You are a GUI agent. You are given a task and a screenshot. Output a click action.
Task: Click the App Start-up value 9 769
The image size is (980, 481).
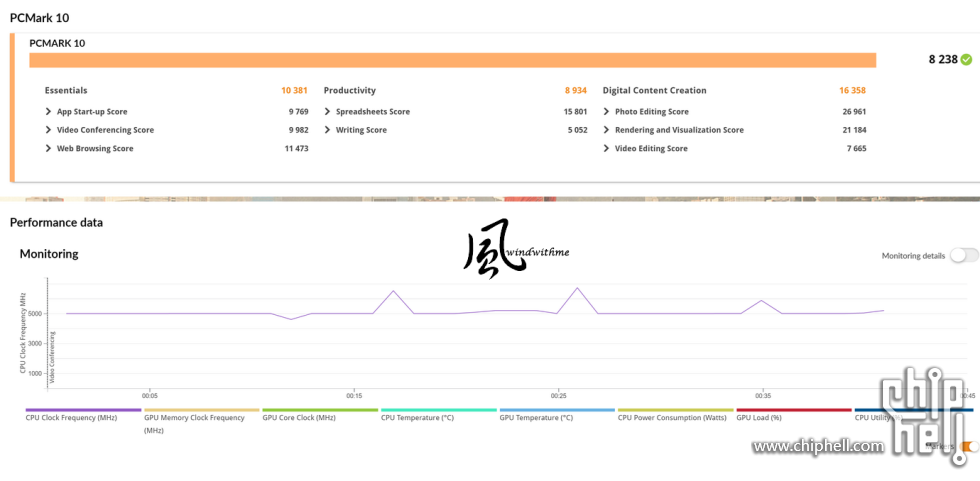point(298,112)
